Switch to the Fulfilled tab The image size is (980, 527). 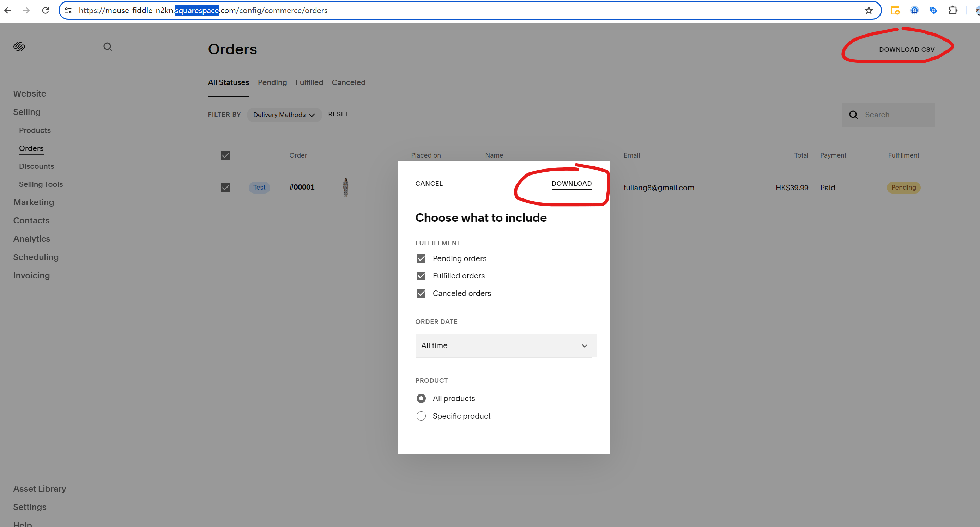[309, 82]
